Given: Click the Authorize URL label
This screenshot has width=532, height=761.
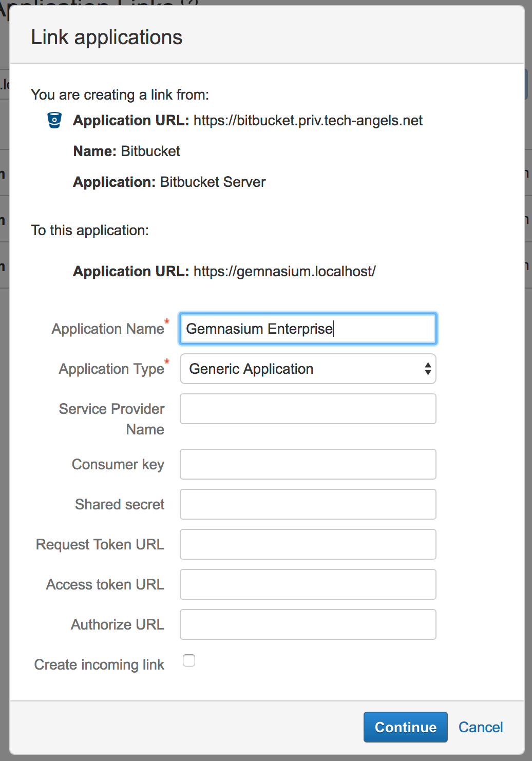Looking at the screenshot, I should (x=118, y=624).
